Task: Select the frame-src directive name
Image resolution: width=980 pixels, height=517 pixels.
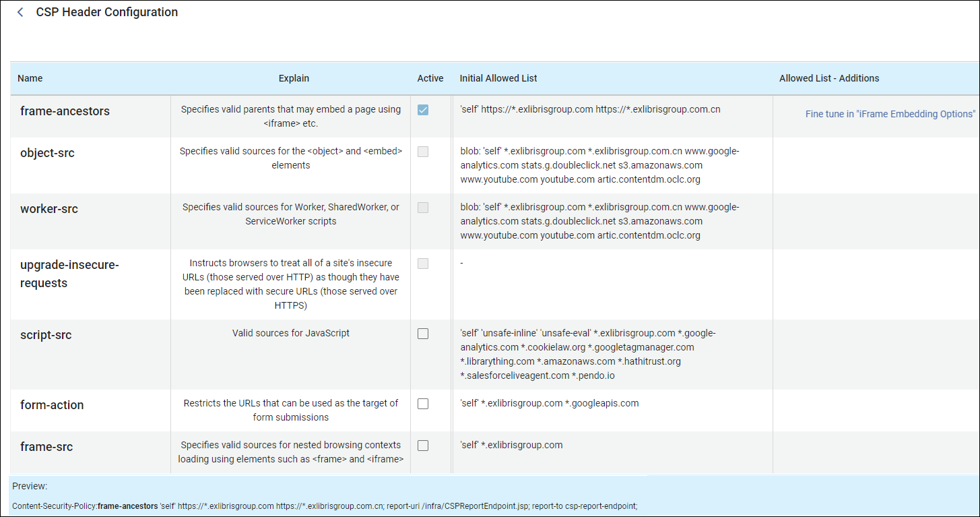Action: 46,447
